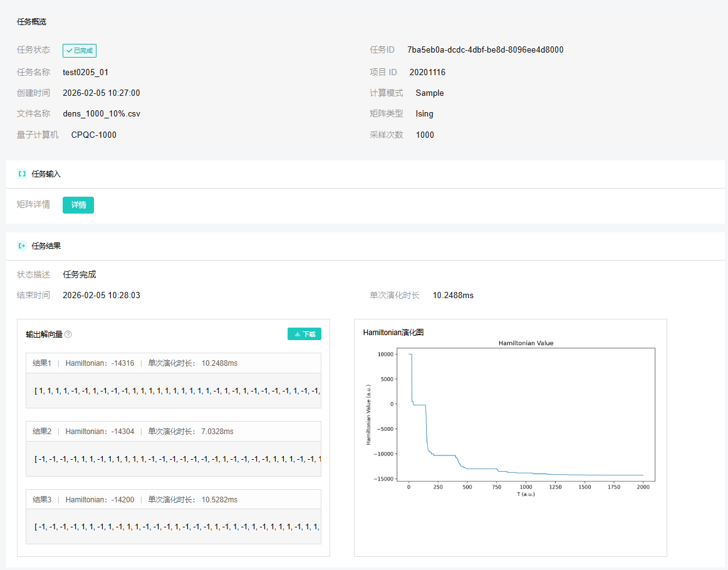
Task: Click the 任务输入 section bracket icon
Action: [22, 174]
